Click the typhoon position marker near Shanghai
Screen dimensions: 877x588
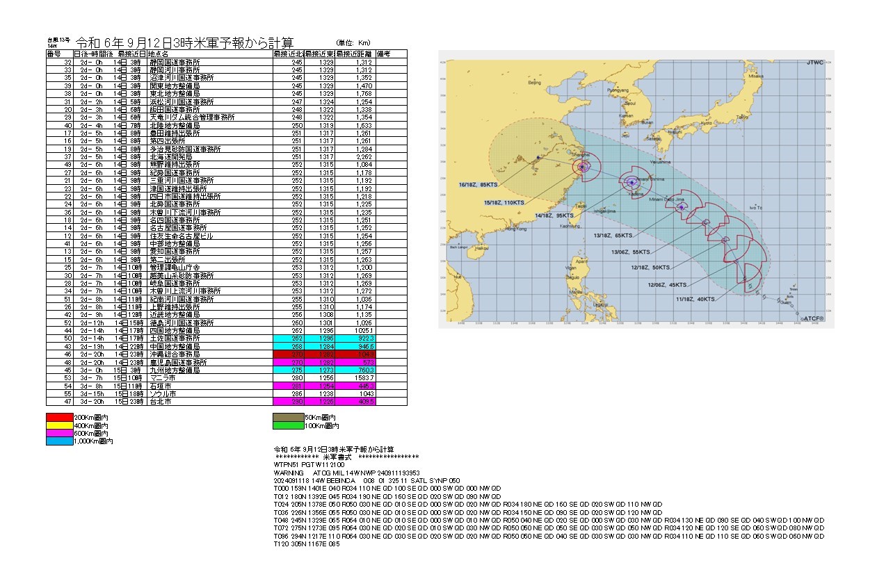(x=582, y=166)
